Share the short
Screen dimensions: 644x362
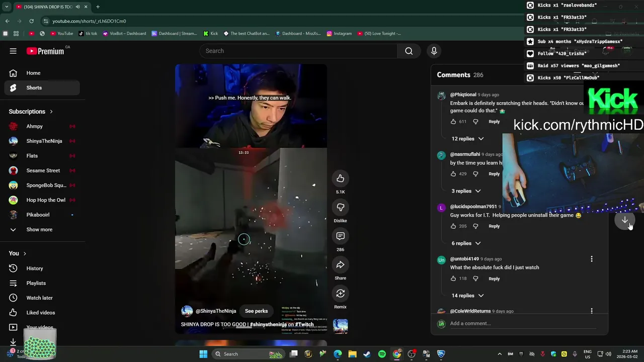340,264
